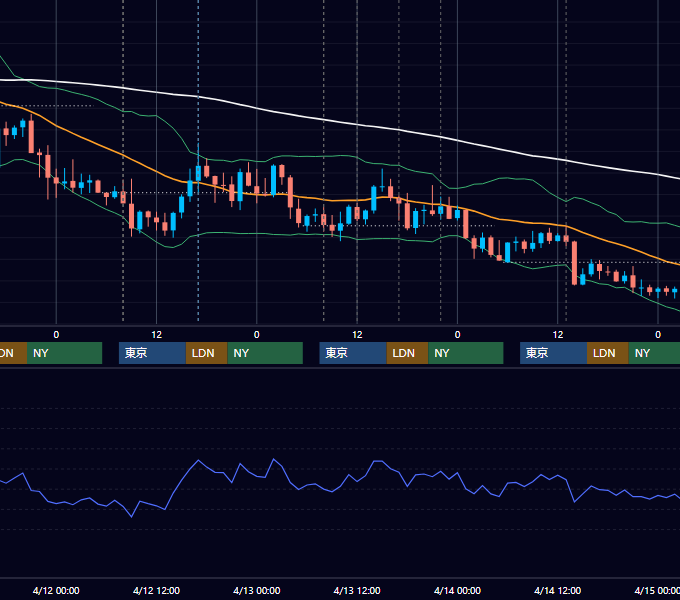Click the 4/14 00:00 date label
680x600 pixels.
click(x=457, y=590)
